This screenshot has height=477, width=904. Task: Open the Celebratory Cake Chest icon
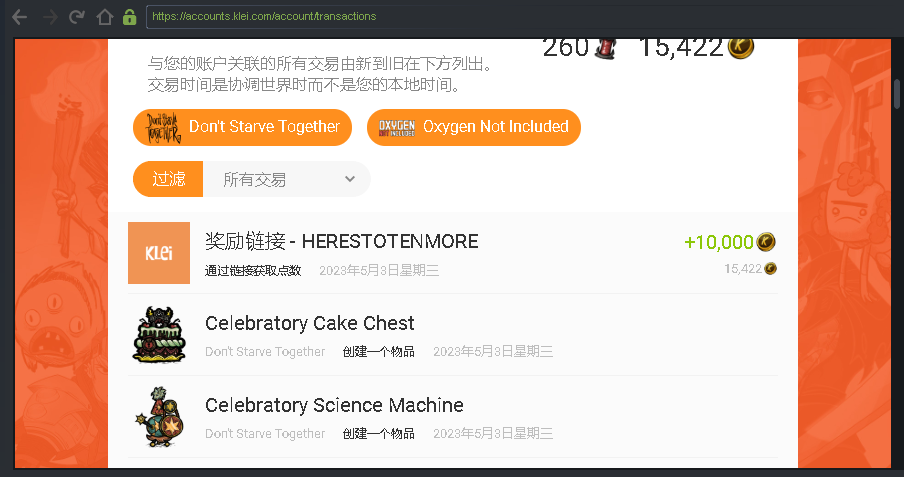(159, 335)
